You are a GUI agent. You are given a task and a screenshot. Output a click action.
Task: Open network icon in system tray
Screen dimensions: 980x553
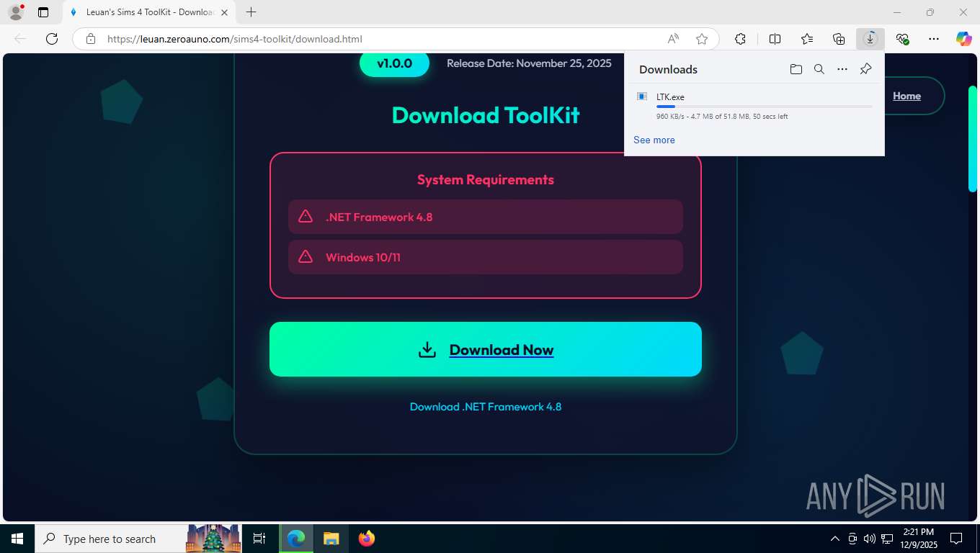pos(887,539)
